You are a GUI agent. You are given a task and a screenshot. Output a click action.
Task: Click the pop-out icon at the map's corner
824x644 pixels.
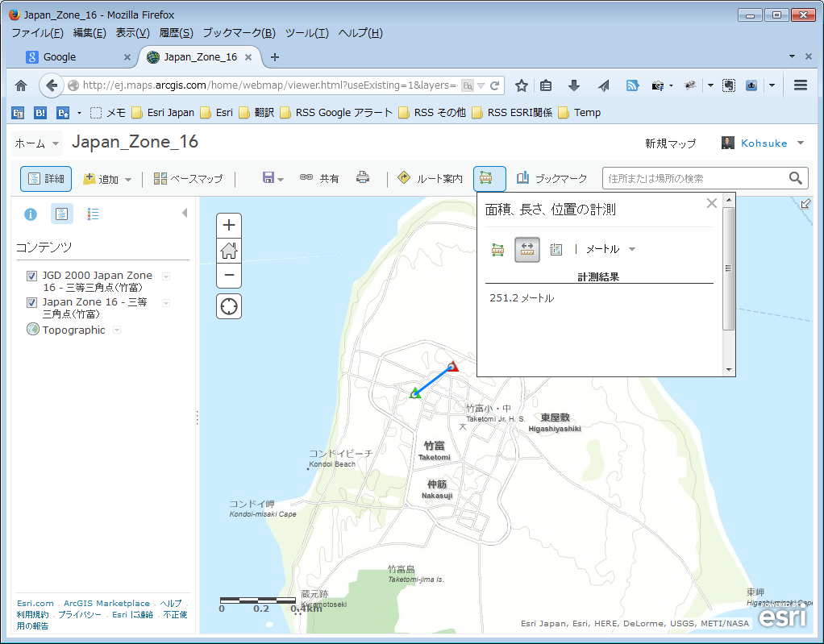point(805,204)
